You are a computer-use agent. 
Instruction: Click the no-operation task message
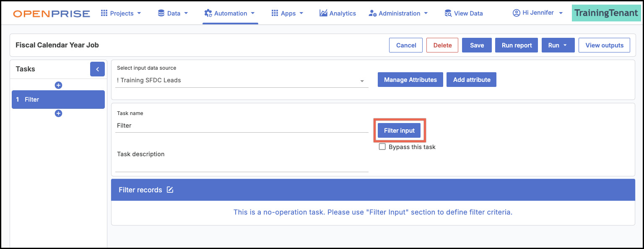(373, 212)
